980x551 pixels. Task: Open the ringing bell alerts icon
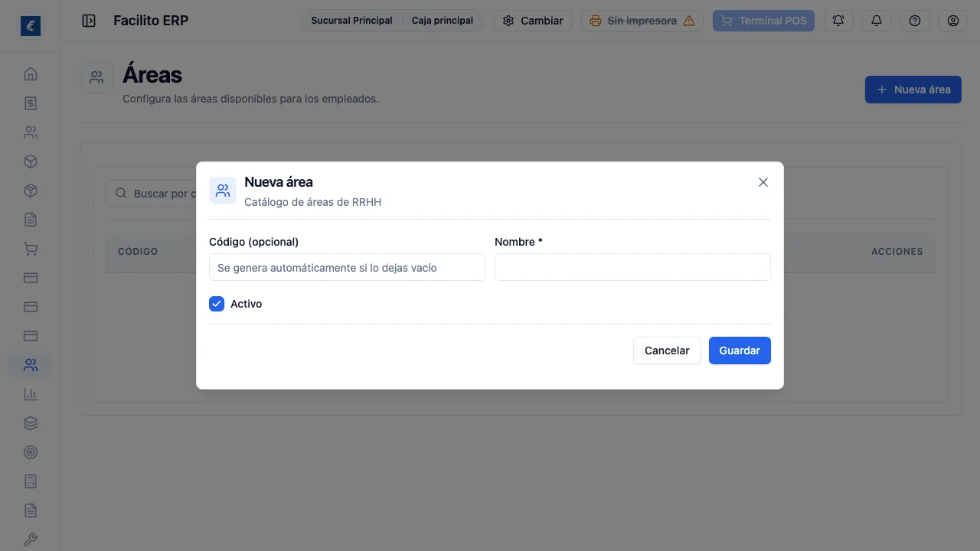(838, 21)
